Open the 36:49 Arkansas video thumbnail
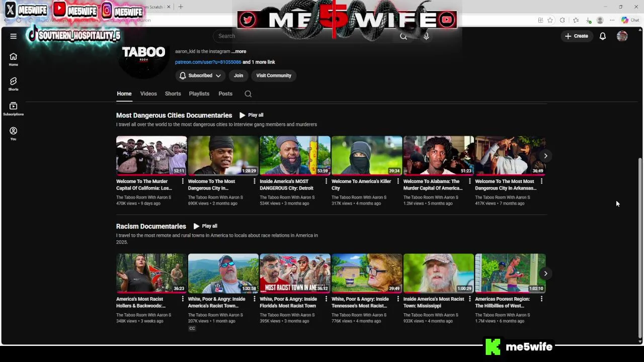 coord(510,155)
